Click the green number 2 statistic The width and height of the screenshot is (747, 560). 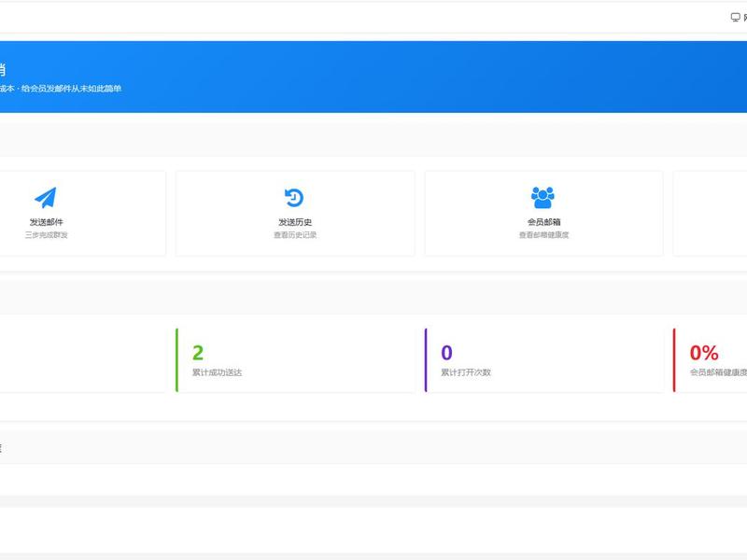coord(198,353)
